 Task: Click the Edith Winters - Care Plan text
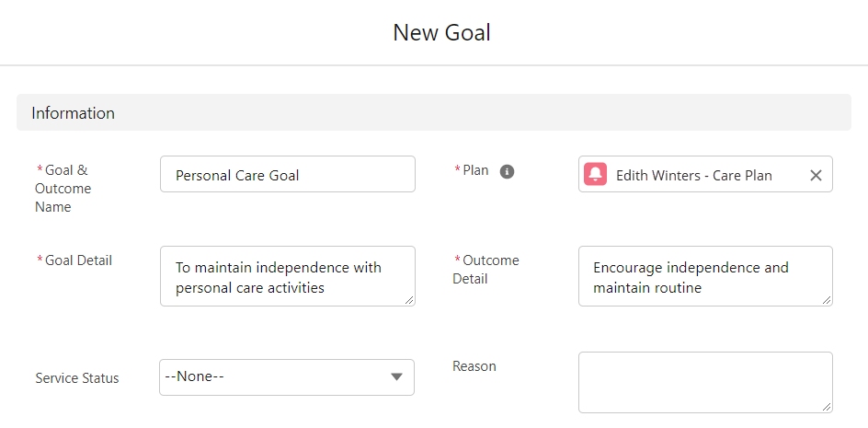[x=693, y=176]
